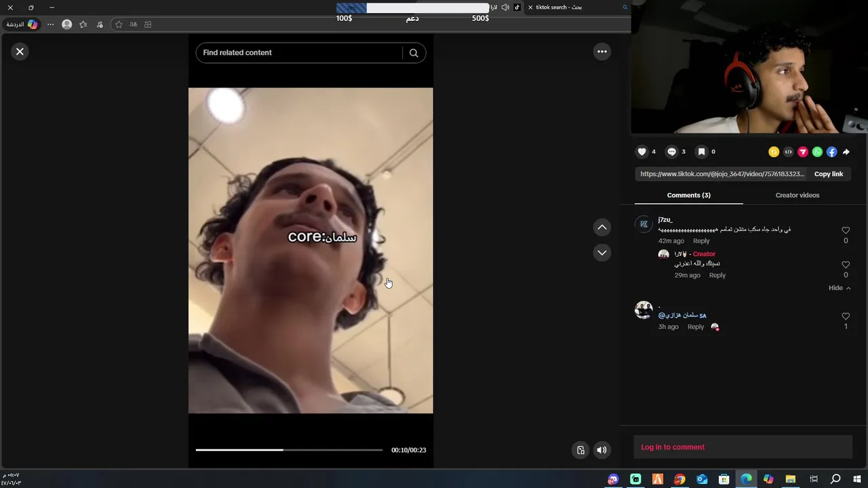Go to the next video with the down arrow
Screen dimensions: 868x488
(x=601, y=252)
